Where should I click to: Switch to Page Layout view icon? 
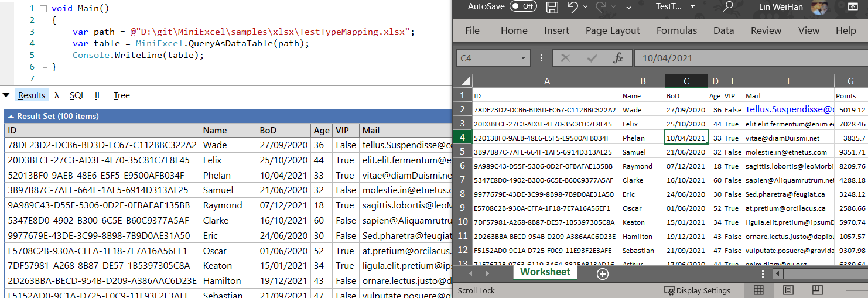tap(788, 290)
